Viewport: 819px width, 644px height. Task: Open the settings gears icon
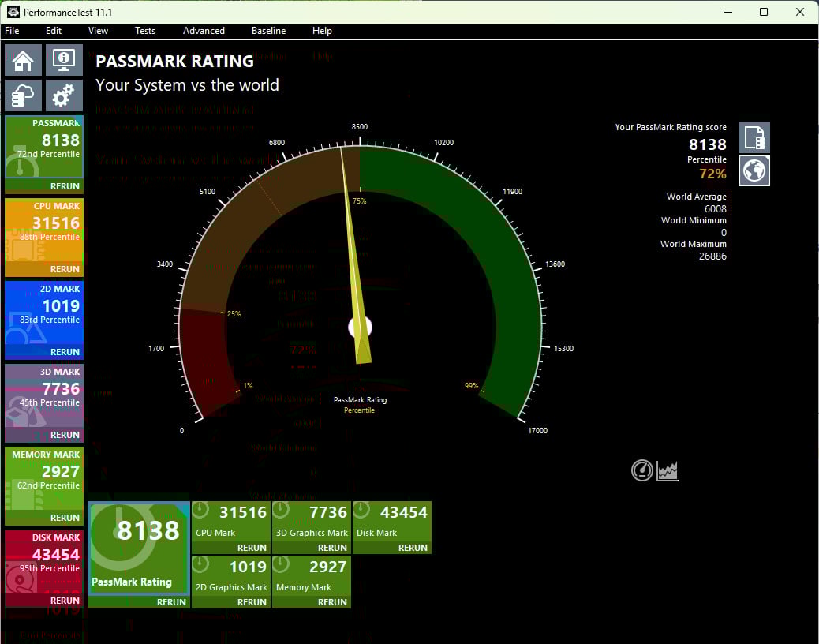tap(64, 95)
